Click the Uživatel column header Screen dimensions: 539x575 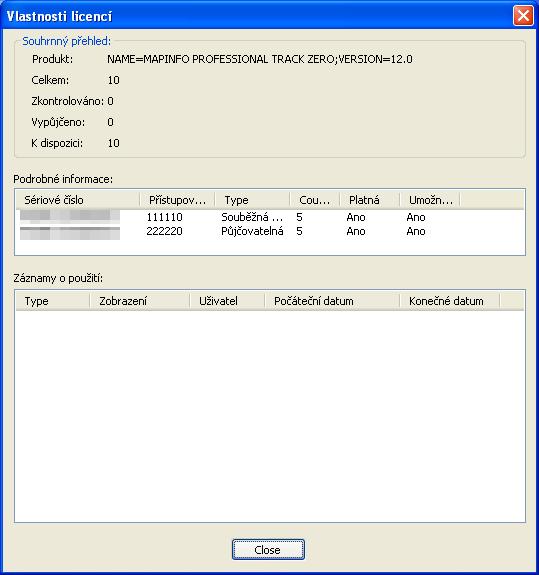click(x=227, y=301)
